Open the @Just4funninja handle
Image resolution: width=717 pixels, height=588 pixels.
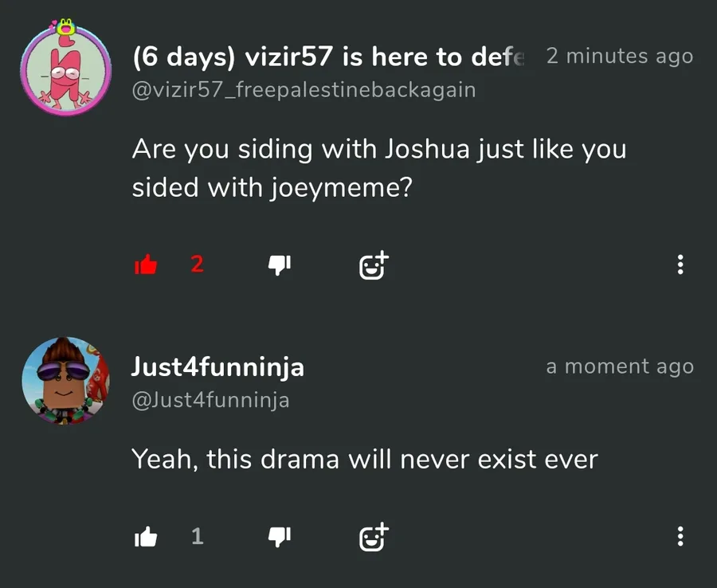click(x=210, y=400)
